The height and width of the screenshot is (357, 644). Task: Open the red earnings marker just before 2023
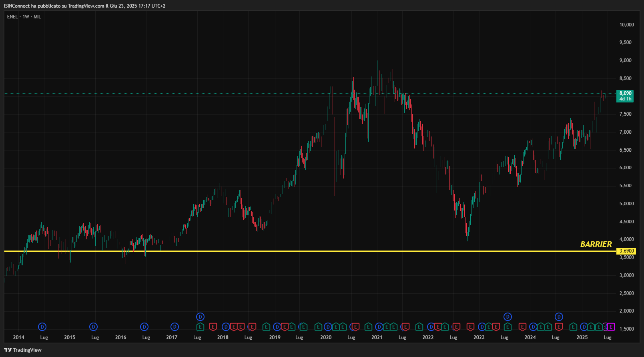point(470,327)
